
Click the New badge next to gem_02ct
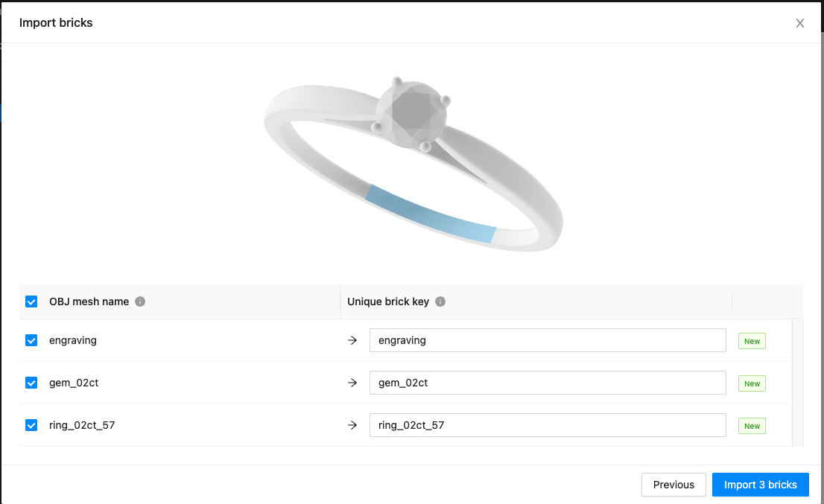751,383
